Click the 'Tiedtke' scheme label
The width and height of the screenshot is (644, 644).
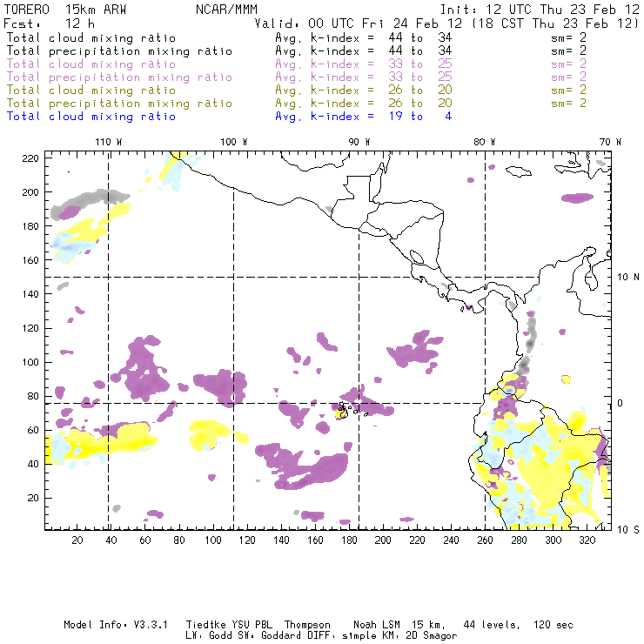click(205, 625)
